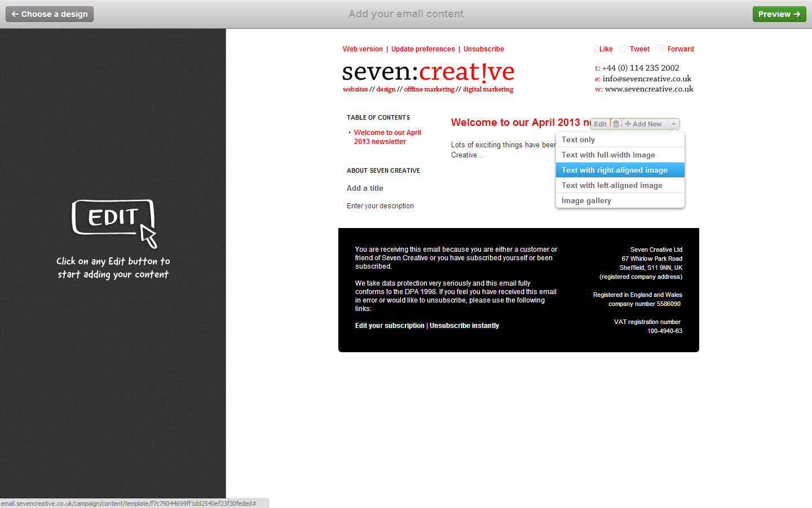Click the Facebook Like icon
The width and height of the screenshot is (812, 508).
click(595, 49)
